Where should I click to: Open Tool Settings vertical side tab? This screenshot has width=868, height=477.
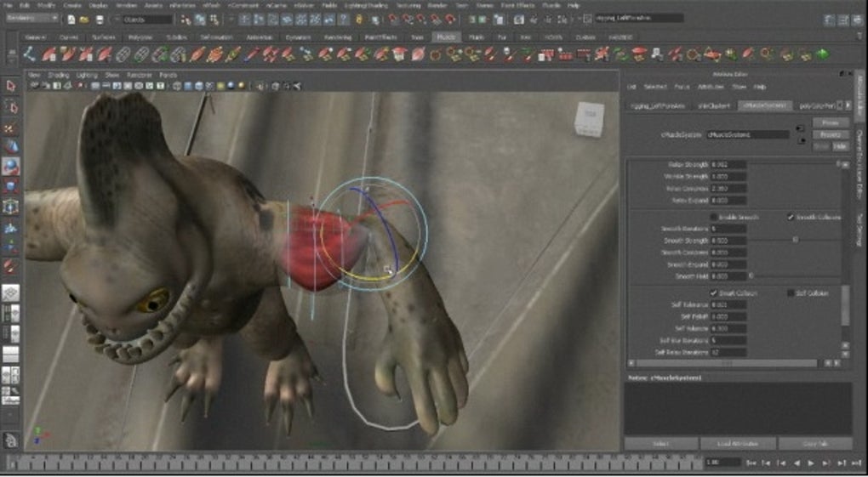click(x=859, y=229)
